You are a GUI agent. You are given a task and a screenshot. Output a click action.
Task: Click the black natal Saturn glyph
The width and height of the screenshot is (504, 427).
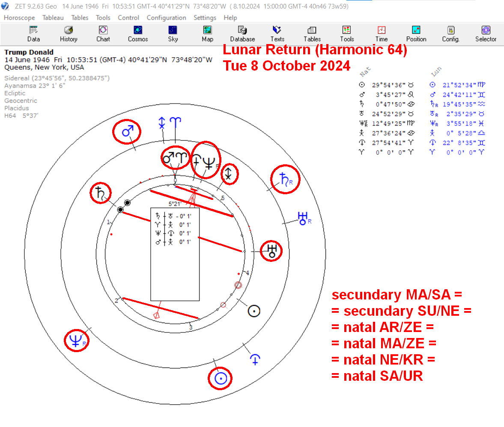coord(100,193)
